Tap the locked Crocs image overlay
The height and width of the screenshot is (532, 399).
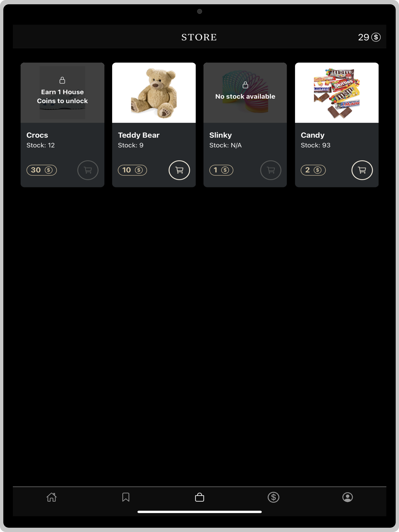click(x=62, y=93)
